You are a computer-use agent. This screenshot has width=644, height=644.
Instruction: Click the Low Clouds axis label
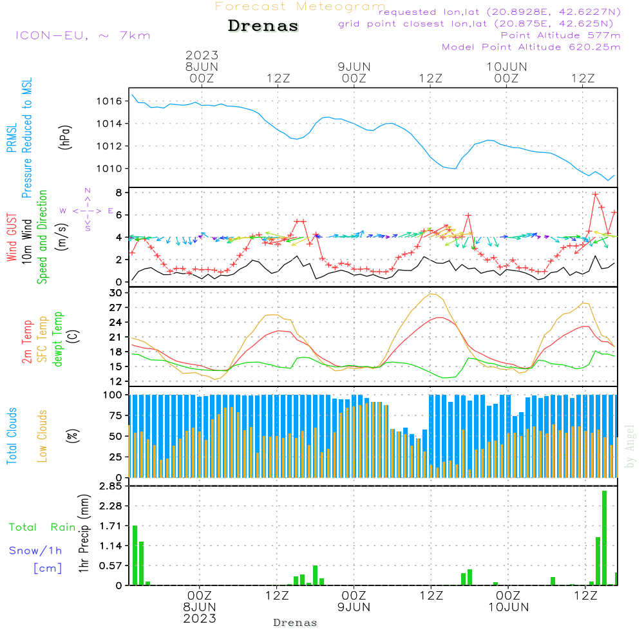43,435
